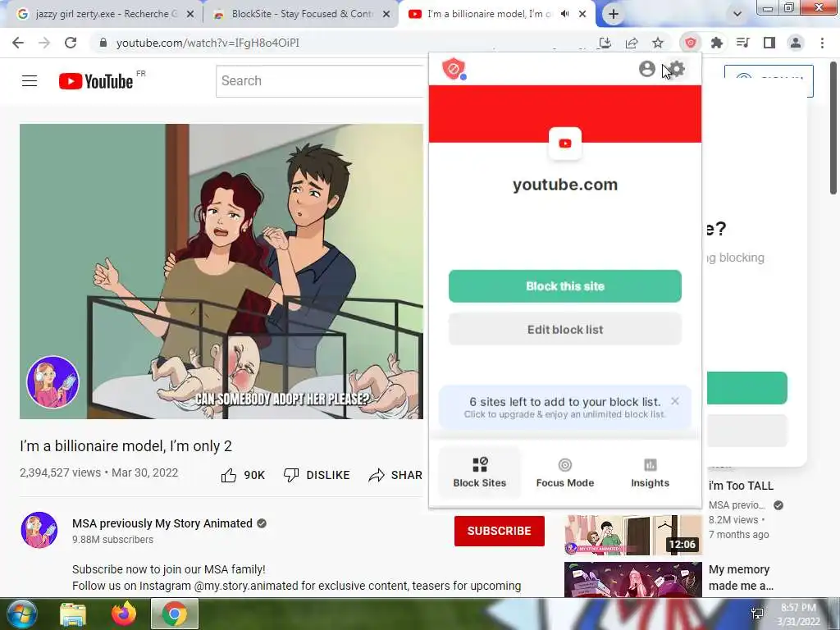Open Chrome three-dot menu

pyautogui.click(x=822, y=43)
